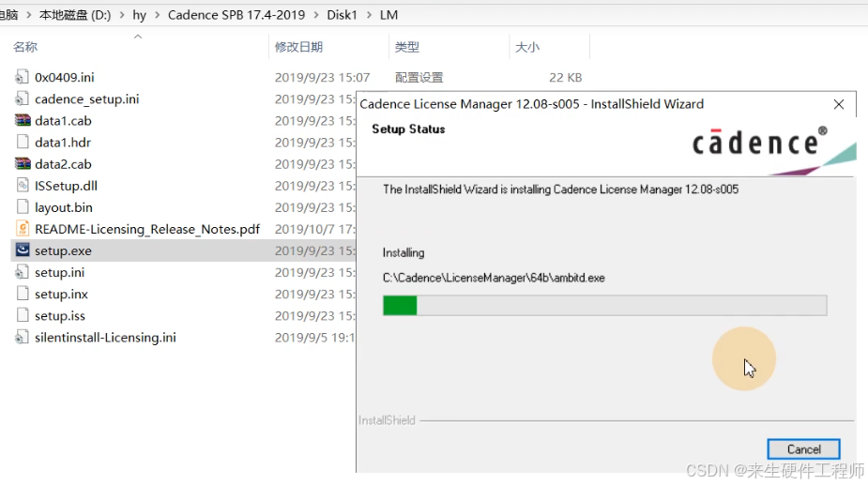Viewport: 868px width, 485px height.
Task: Close the InstallShield Wizard window
Action: point(839,104)
